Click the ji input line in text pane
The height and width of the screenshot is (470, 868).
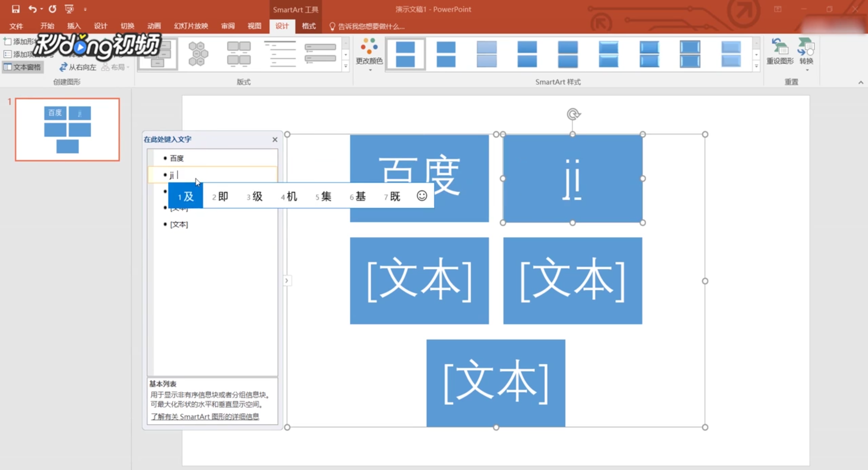[x=213, y=175]
